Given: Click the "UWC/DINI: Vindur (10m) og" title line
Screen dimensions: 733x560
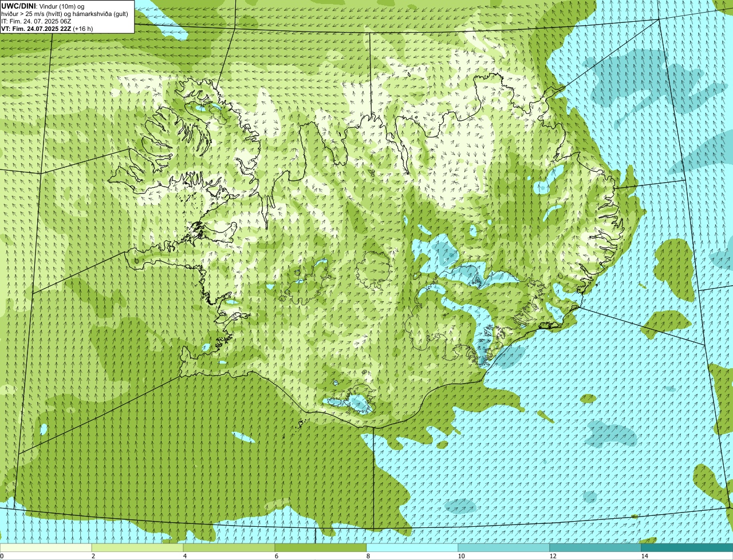Looking at the screenshot, I should point(43,6).
